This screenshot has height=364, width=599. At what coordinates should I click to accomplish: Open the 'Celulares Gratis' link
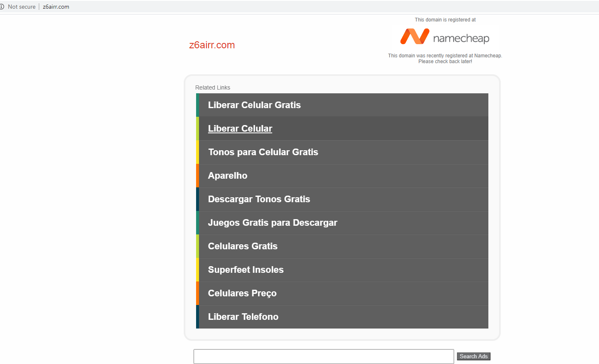pyautogui.click(x=243, y=246)
